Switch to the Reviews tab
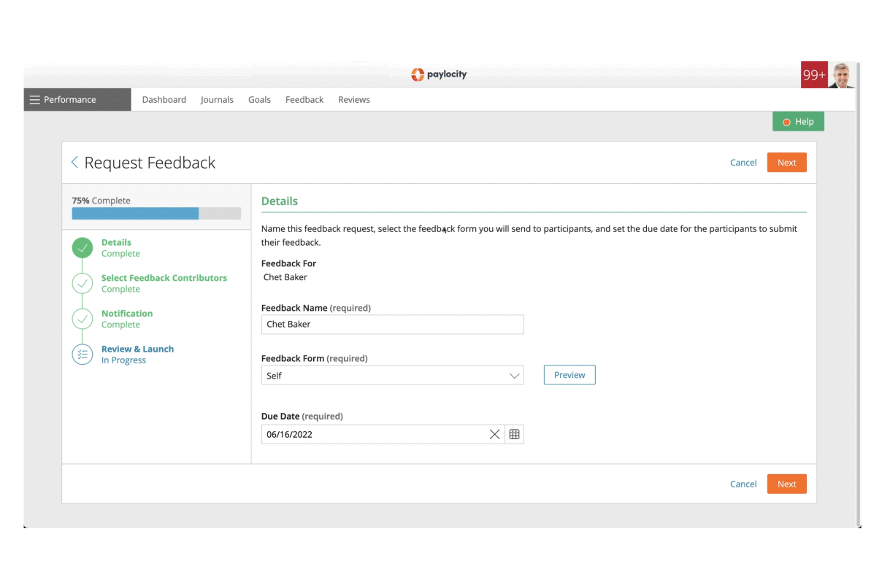The height and width of the screenshot is (588, 882). [x=353, y=100]
